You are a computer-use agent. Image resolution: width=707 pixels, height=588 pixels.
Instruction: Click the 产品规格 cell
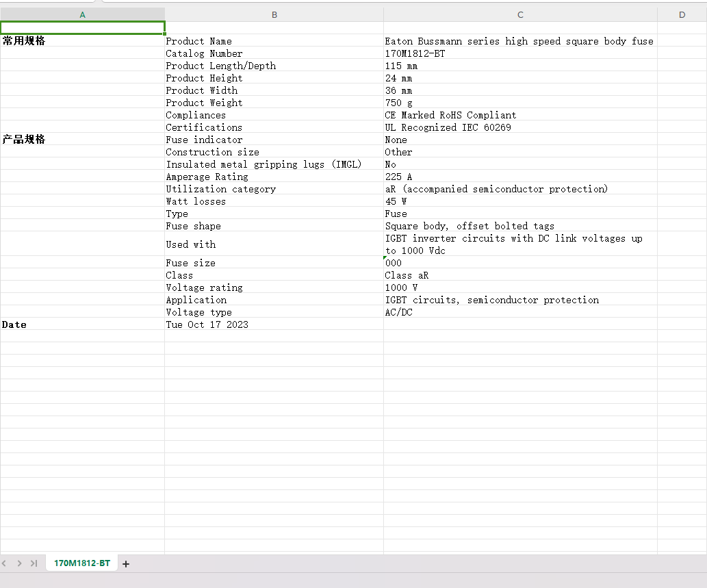(x=83, y=140)
